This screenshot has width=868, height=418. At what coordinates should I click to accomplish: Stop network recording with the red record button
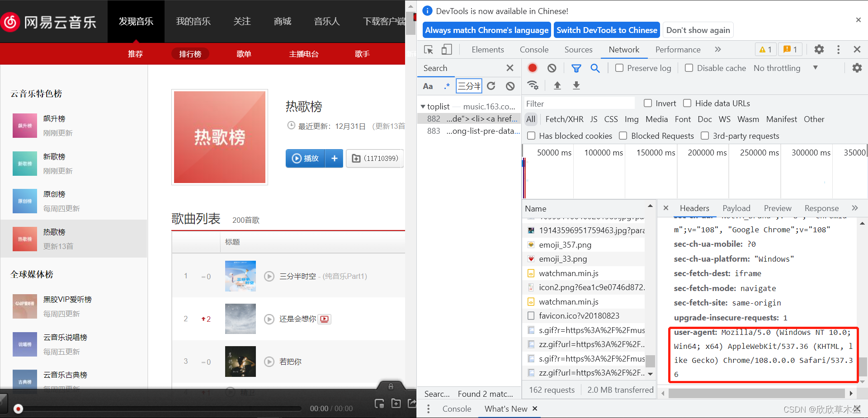pos(533,68)
